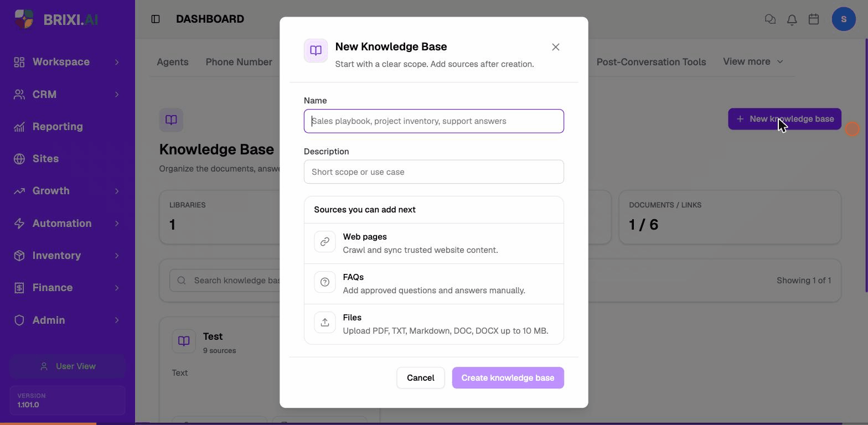Screen dimensions: 868x425
Task: Click the search magnifier icon
Action: 182,281
